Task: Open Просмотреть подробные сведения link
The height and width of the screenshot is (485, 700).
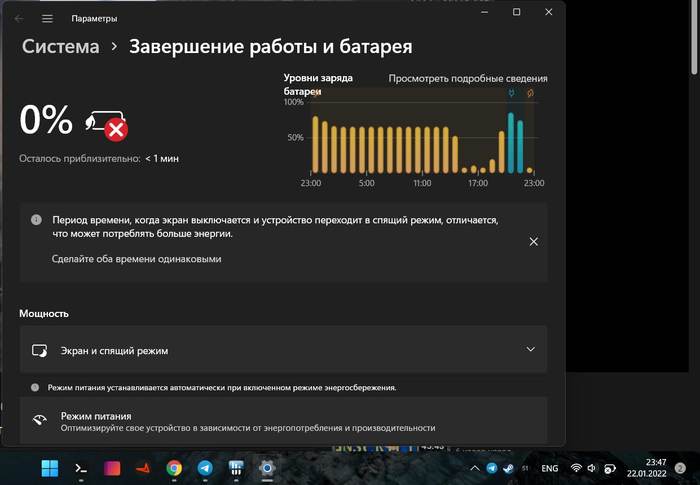Action: coord(467,78)
